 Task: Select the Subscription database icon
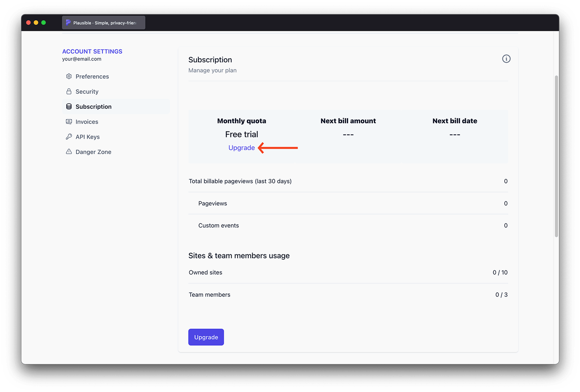coord(69,106)
